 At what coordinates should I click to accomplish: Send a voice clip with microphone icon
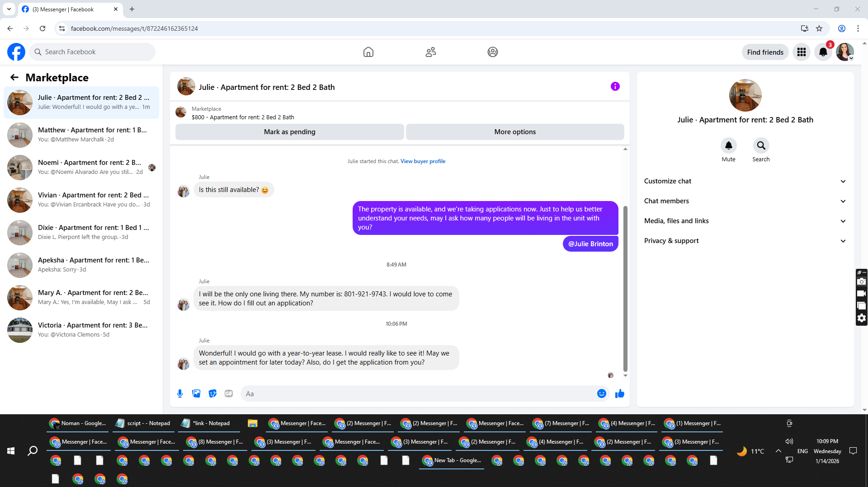click(180, 393)
